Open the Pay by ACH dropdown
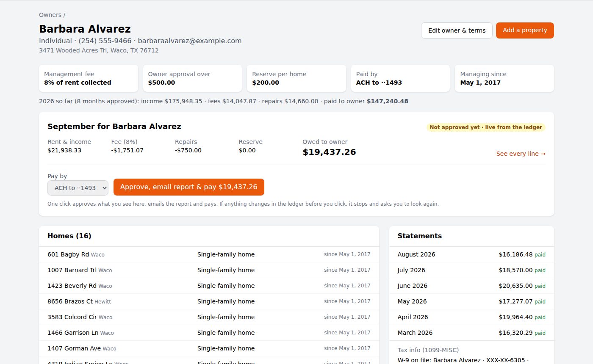Image resolution: width=593 pixels, height=364 pixels. click(78, 188)
